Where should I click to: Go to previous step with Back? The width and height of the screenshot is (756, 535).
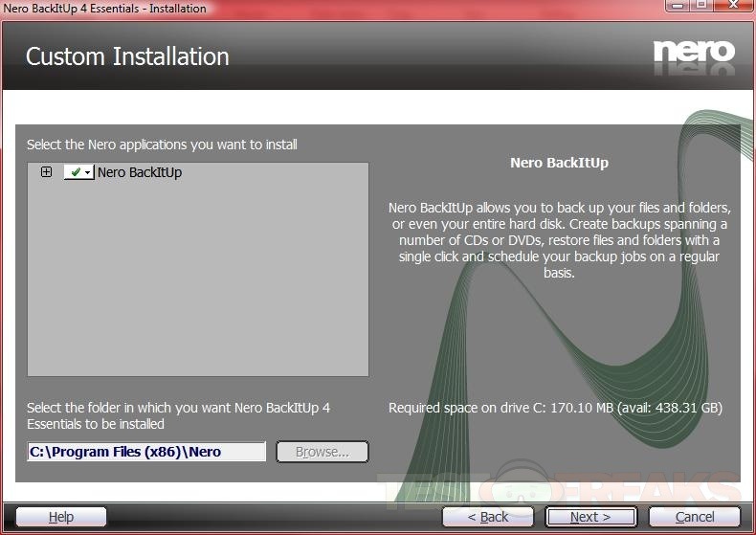tap(488, 517)
